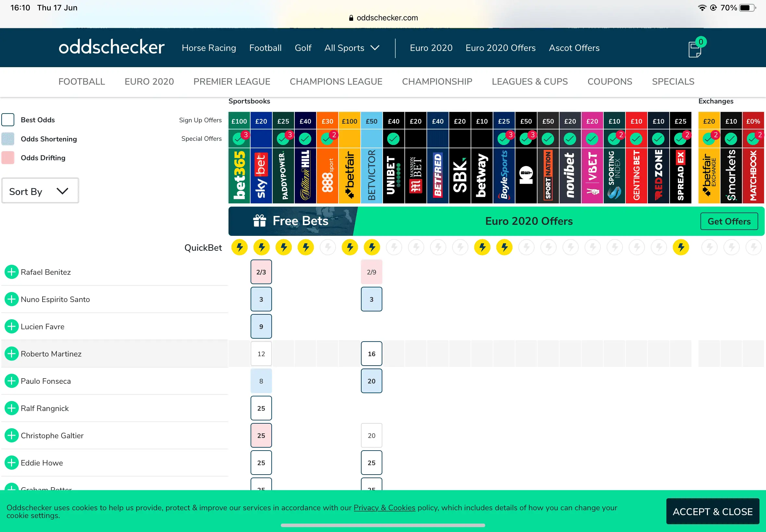766x532 pixels.
Task: Click the bet365 bookmaker logo
Action: [x=239, y=175]
